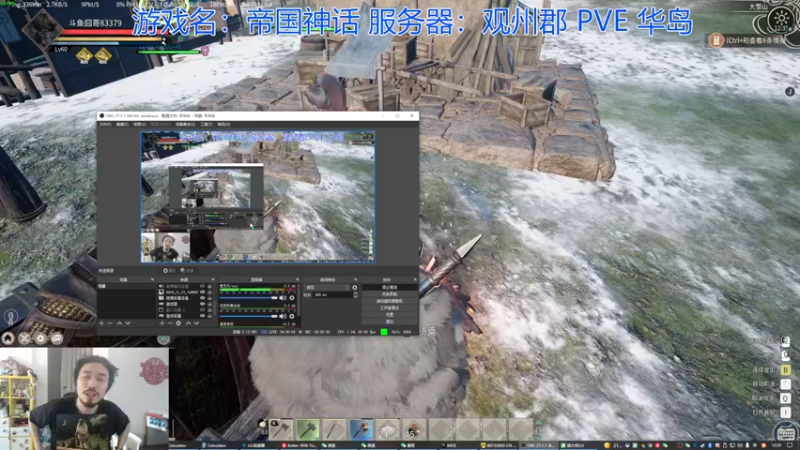Click home icon in game bottom-left
The width and height of the screenshot is (800, 450).
click(8, 338)
